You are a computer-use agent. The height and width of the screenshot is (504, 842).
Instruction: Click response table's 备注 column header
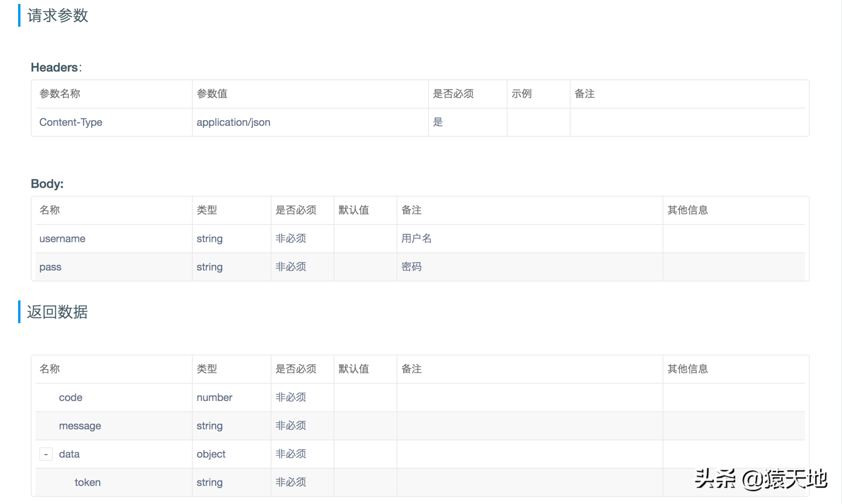411,369
